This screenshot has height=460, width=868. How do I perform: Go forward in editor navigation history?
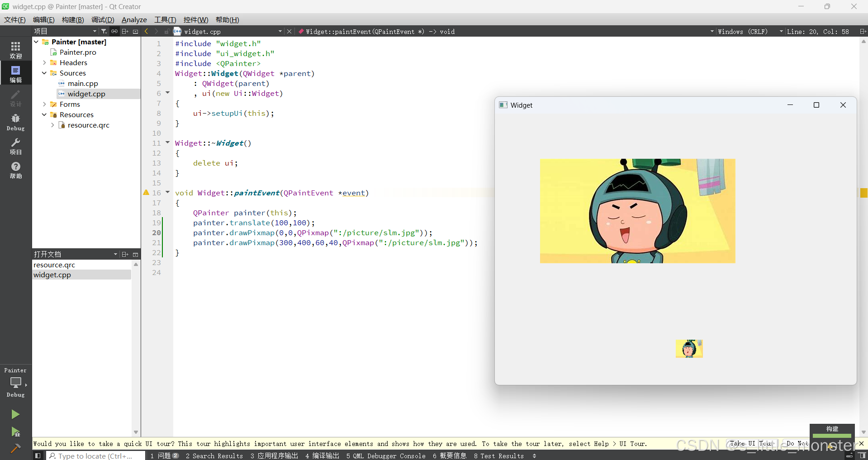click(x=157, y=31)
